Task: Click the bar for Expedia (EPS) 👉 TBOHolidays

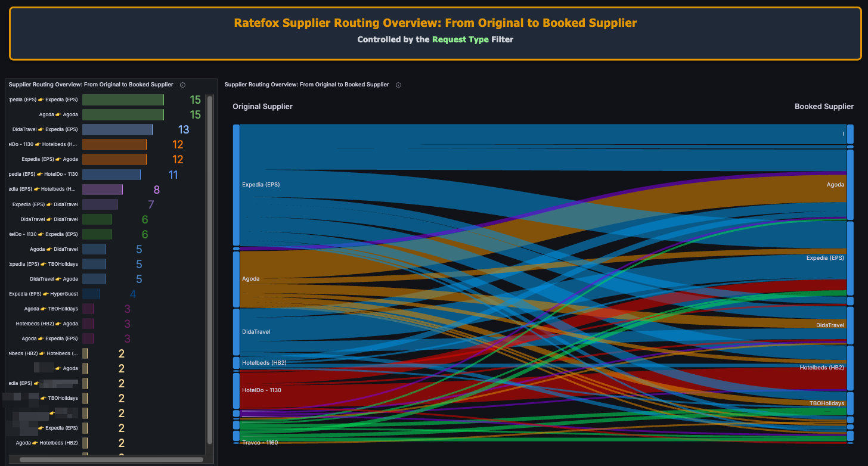Action: [94, 264]
